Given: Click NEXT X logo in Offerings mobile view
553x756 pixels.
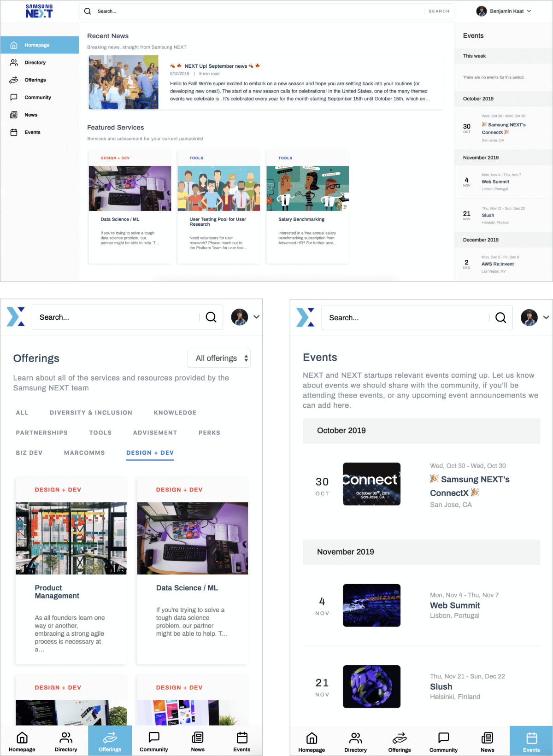Looking at the screenshot, I should coord(16,317).
